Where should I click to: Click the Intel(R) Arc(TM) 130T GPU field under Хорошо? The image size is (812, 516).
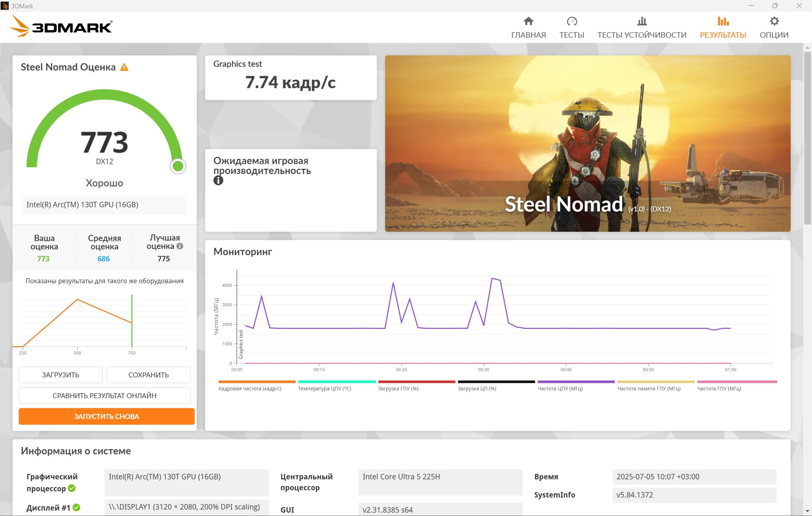point(105,204)
